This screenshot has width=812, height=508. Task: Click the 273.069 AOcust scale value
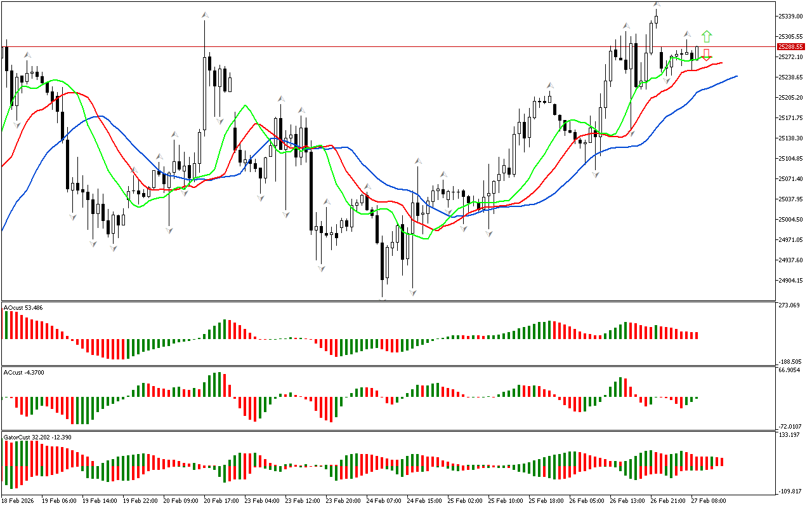790,305
